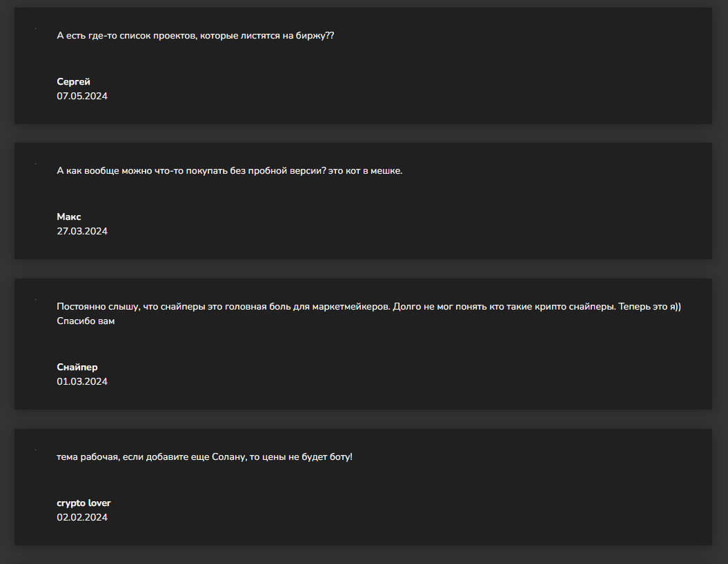This screenshot has height=564, width=728.
Task: Click the small dot beside Снайпер's review
Action: [x=36, y=299]
